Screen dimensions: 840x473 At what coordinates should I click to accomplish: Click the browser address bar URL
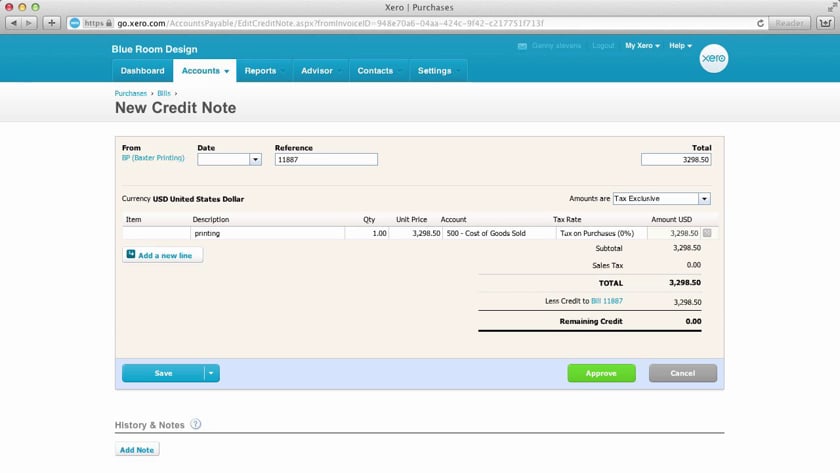(x=330, y=23)
